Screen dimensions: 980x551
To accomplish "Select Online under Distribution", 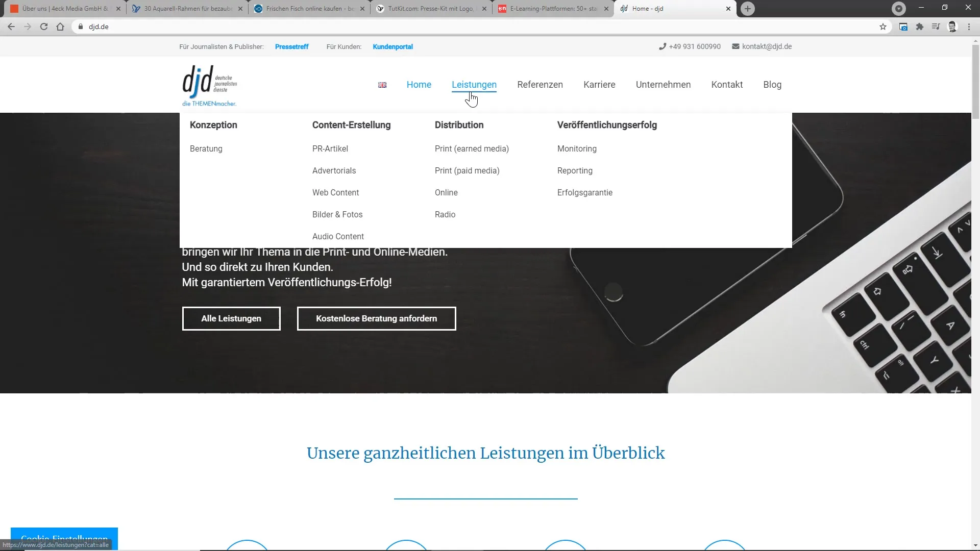I will pos(446,192).
